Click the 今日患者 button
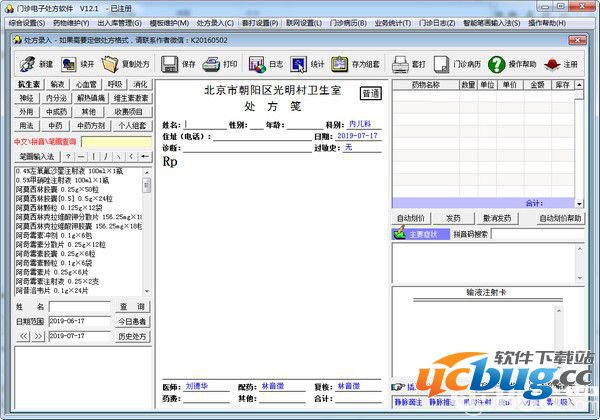This screenshot has width=600, height=420. pos(132,321)
